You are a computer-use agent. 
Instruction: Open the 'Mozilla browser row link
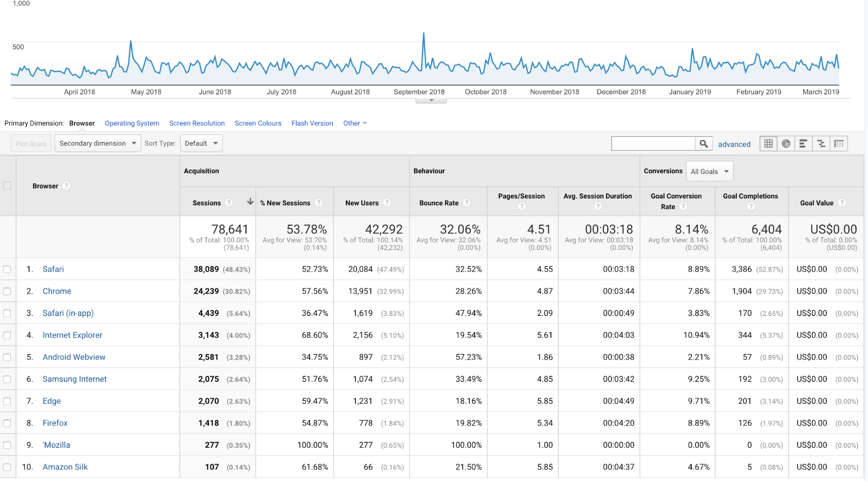[56, 445]
